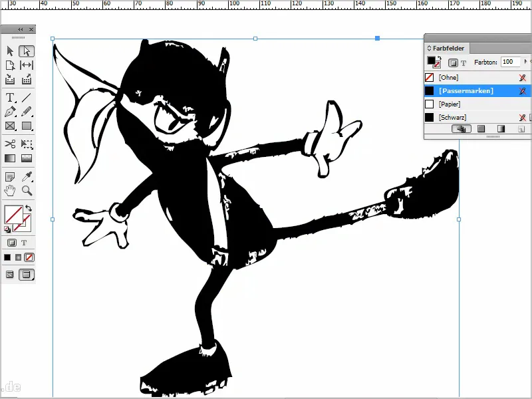Image resolution: width=532 pixels, height=399 pixels.
Task: Set toolbox formatting to affect text
Action: coord(24,243)
